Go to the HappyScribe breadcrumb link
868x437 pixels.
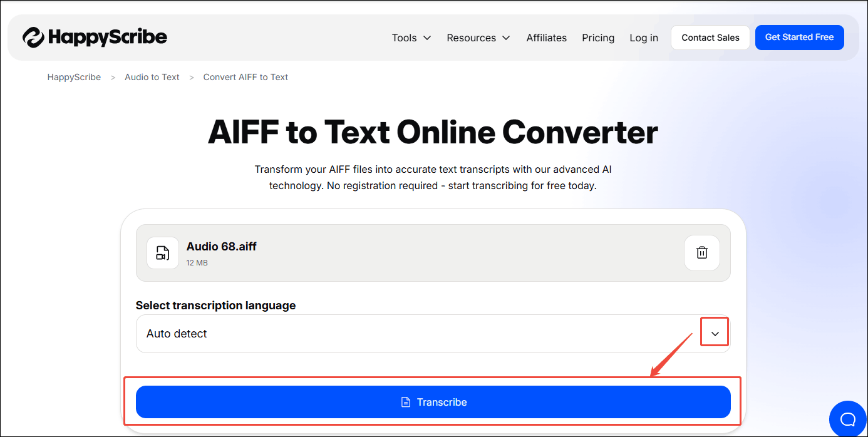click(74, 77)
